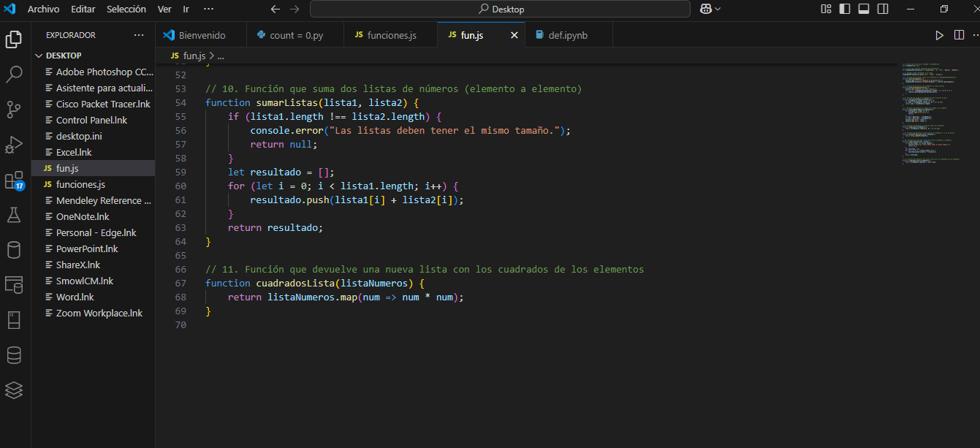Select Adobe Photoshop CC file in explorer
980x448 pixels.
pos(94,72)
